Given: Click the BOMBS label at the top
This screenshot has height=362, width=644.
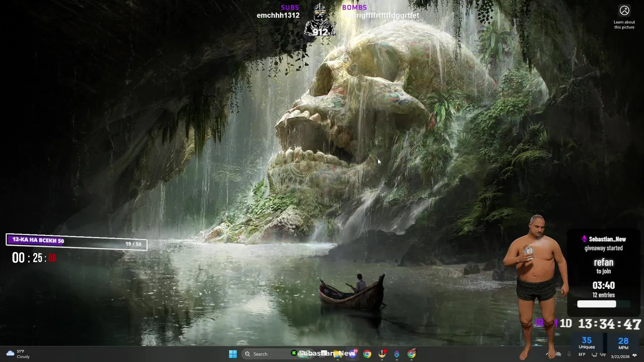Looking at the screenshot, I should [355, 7].
